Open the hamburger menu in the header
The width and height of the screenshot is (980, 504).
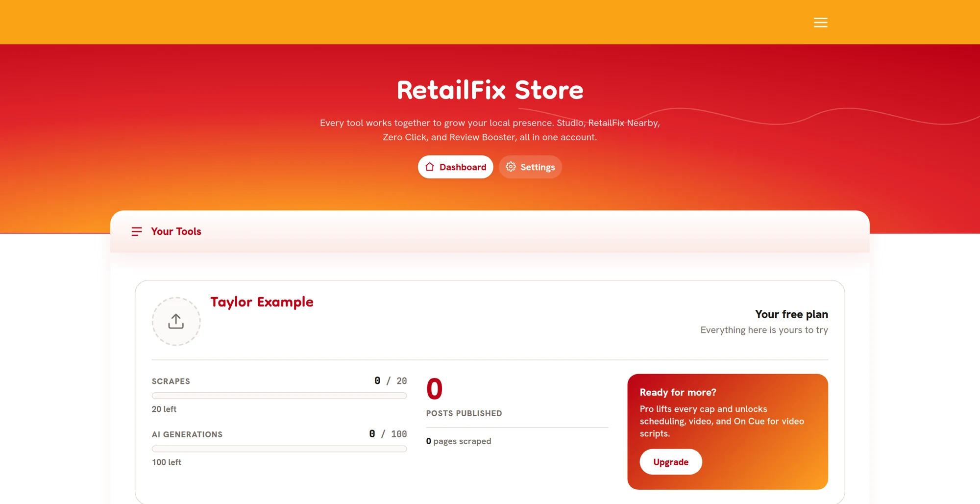[820, 23]
